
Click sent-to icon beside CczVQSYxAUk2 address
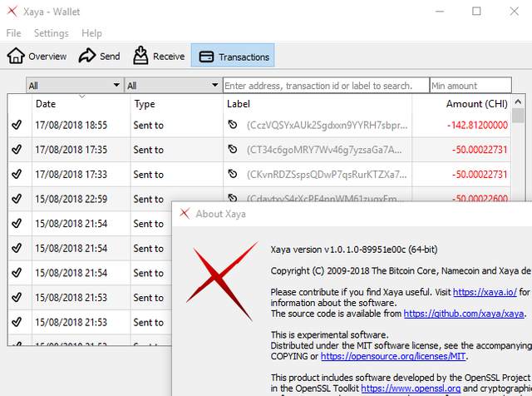click(x=233, y=124)
